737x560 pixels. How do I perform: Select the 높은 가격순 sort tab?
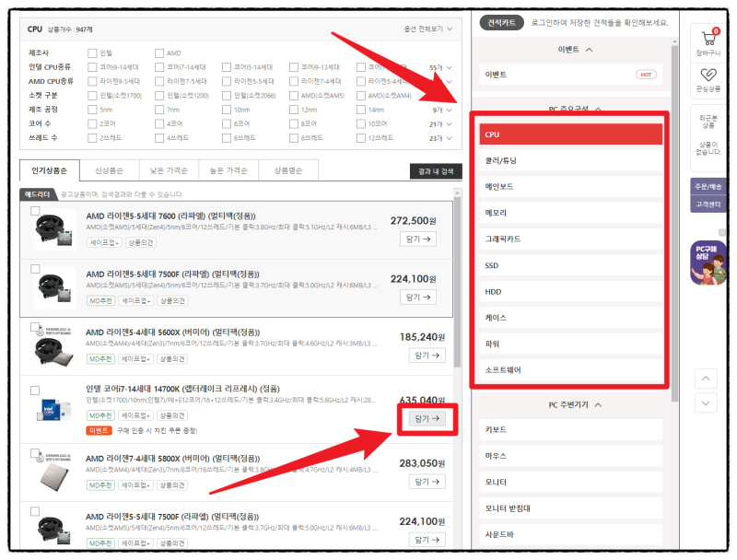(x=228, y=170)
